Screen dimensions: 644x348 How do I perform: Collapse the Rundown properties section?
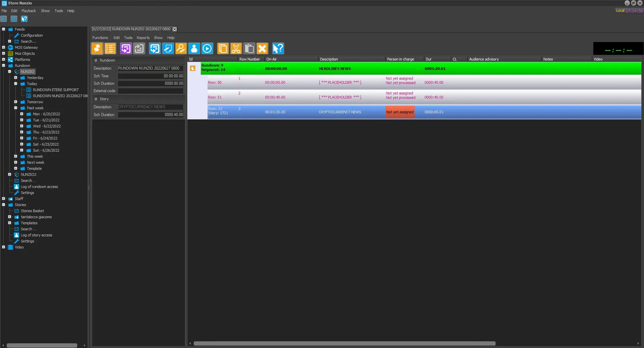coord(96,61)
